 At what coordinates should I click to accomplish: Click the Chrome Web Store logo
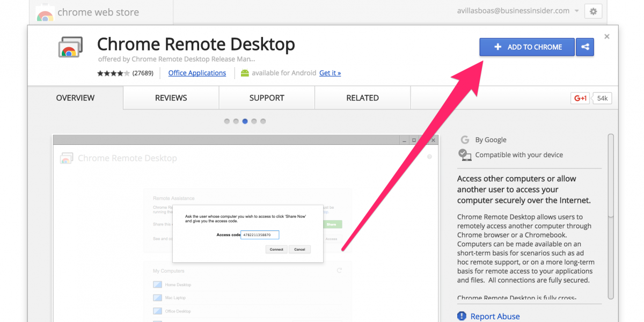pyautogui.click(x=45, y=13)
